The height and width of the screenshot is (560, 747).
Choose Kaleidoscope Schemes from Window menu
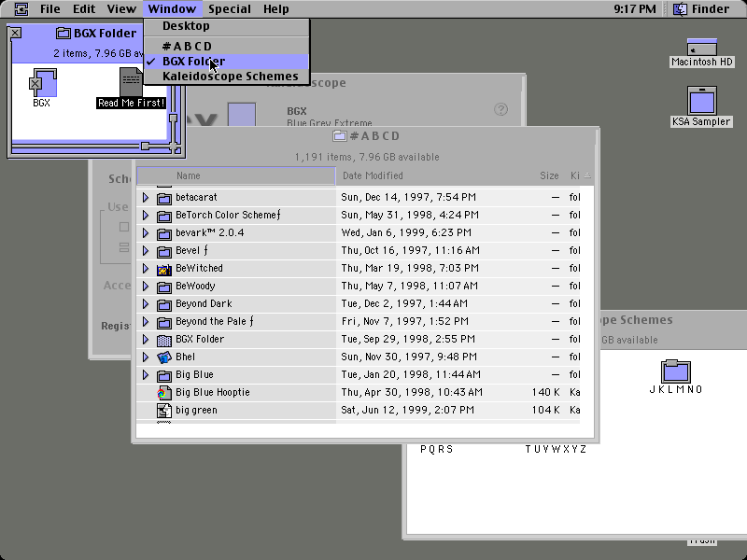[x=226, y=77]
